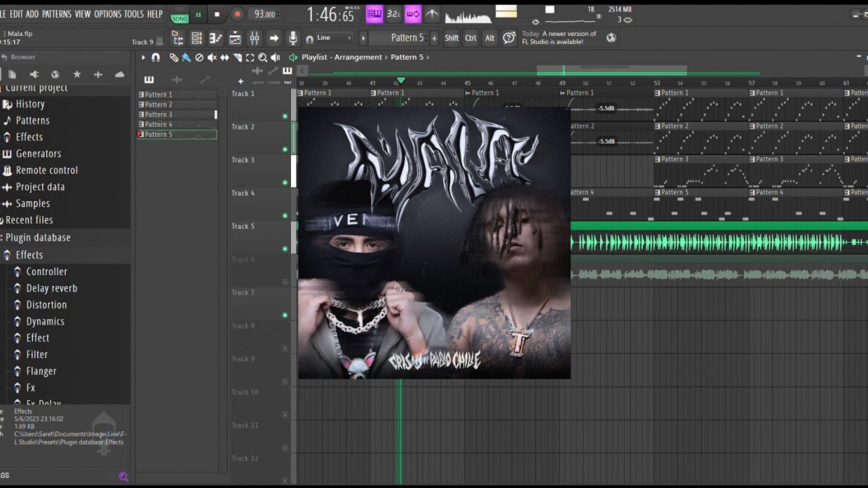Toggle the loop recording button
Image resolution: width=868 pixels, height=488 pixels.
point(413,14)
